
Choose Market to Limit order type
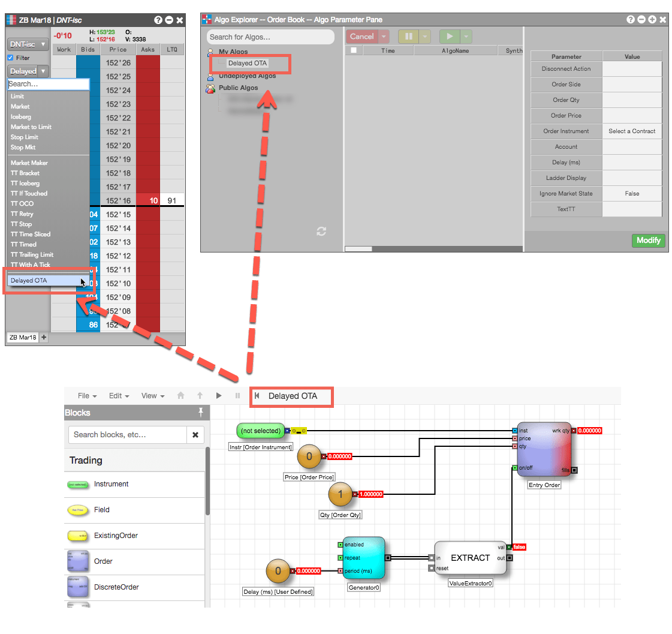[48, 127]
